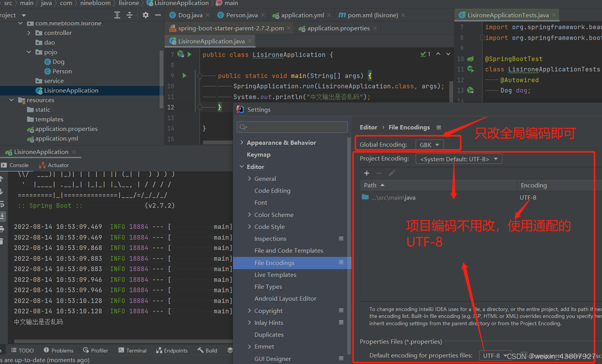Select Live Templates in Settings tree

click(x=275, y=275)
